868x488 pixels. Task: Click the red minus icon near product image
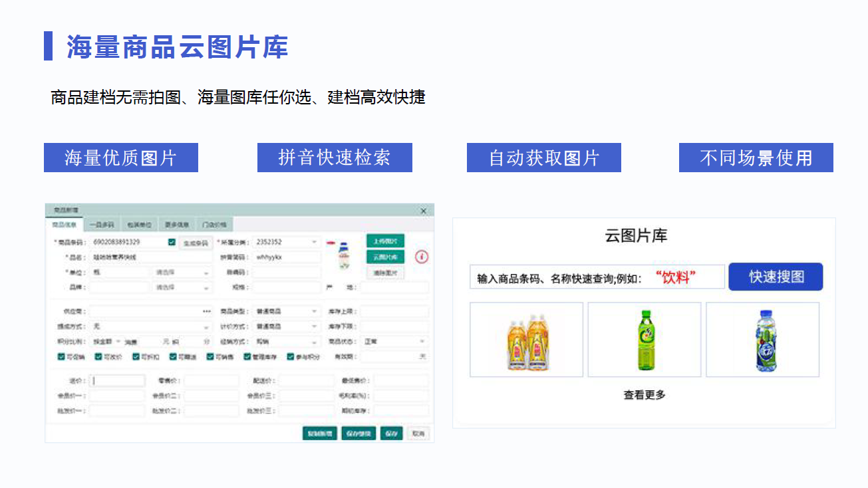click(x=331, y=243)
